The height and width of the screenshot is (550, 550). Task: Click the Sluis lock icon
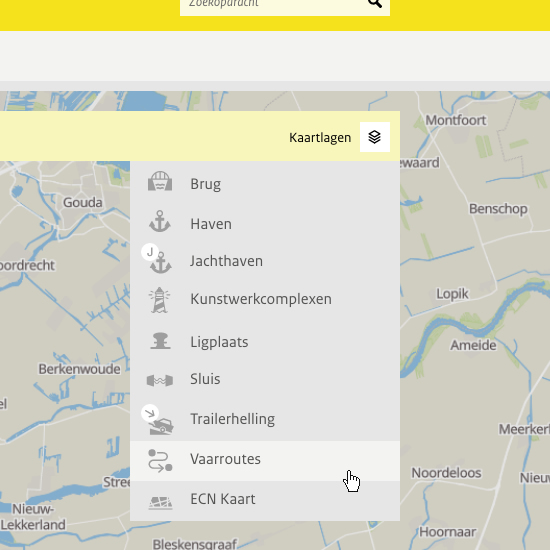(x=160, y=380)
